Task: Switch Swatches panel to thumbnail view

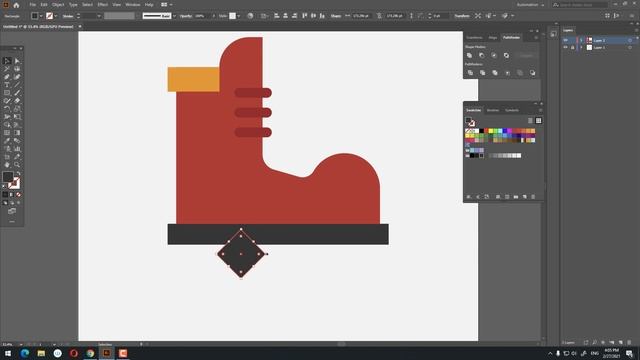Action: tap(538, 120)
